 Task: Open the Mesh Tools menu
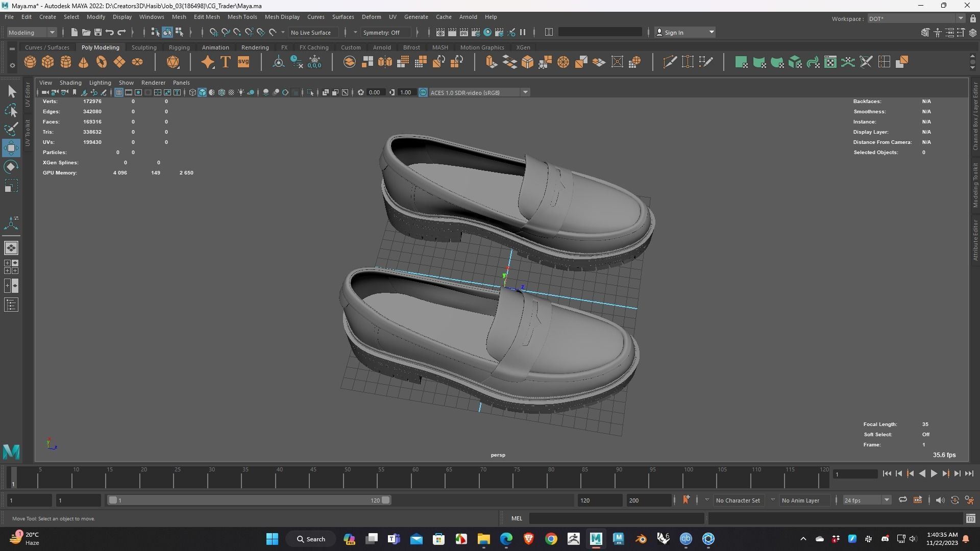coord(242,17)
